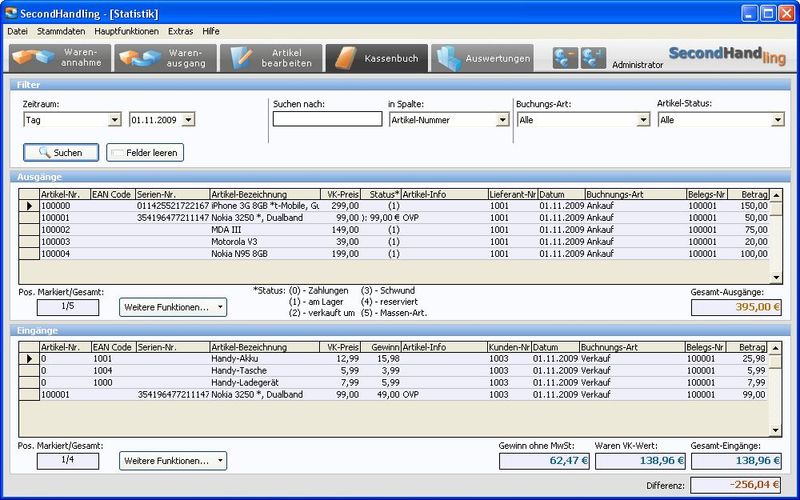800x500 pixels.
Task: Open the Extras menu
Action: click(181, 31)
